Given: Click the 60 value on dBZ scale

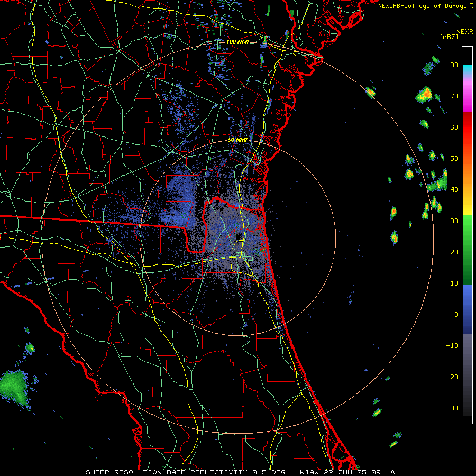Looking at the screenshot, I should (454, 127).
